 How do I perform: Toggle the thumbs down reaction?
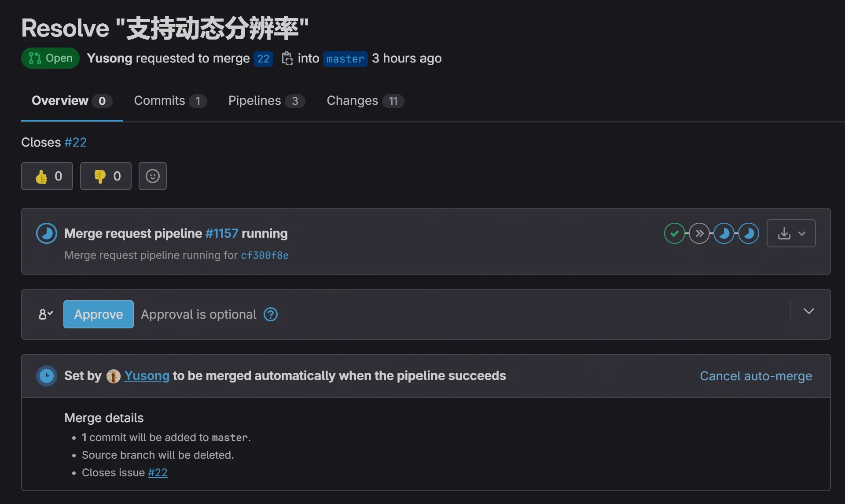[x=106, y=176]
